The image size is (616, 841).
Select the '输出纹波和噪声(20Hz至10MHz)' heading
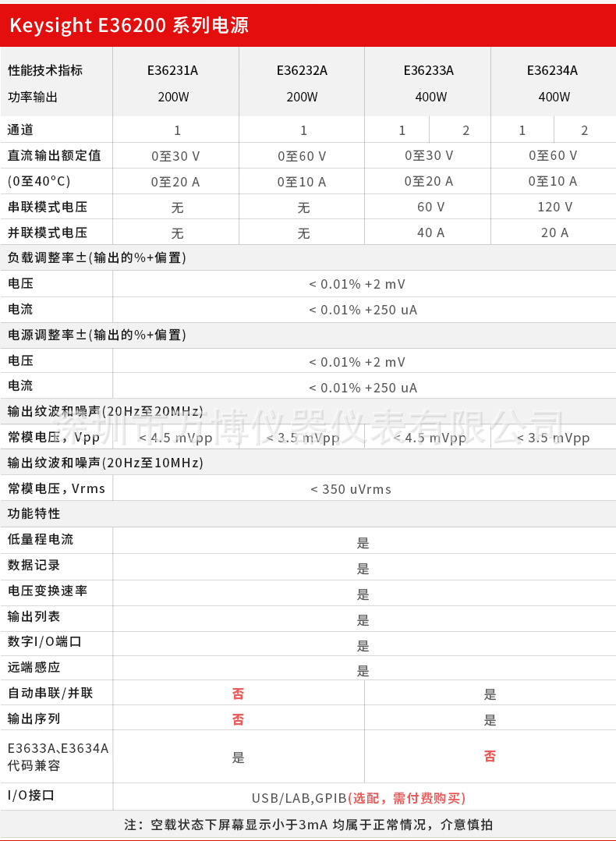[105, 463]
